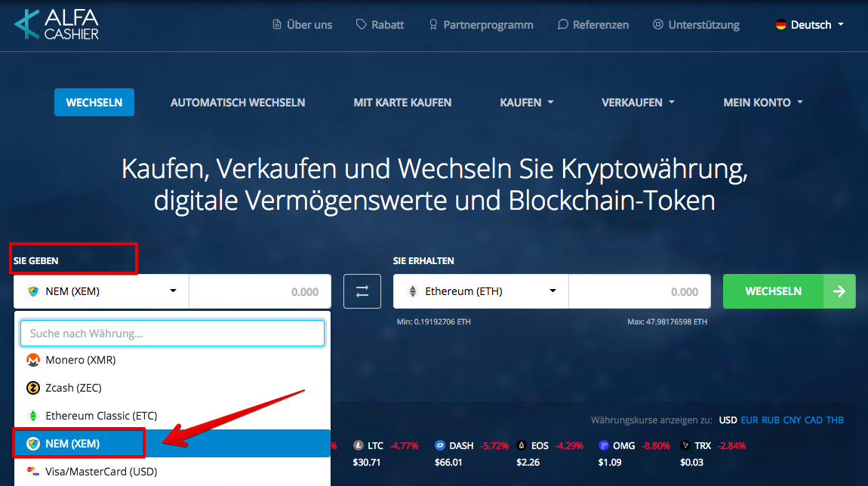Click the Sie Erhalten amount field
Screen dimensions: 868x486
point(640,291)
